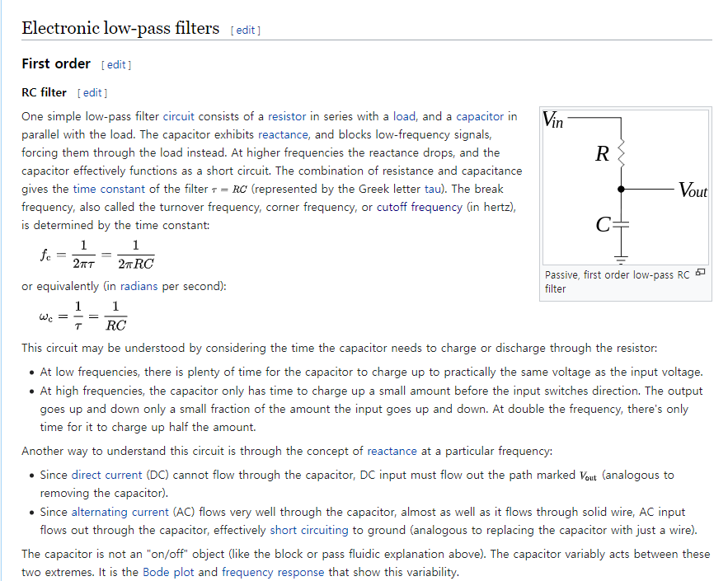
Task: Click the 'First order' heading
Action: (56, 63)
